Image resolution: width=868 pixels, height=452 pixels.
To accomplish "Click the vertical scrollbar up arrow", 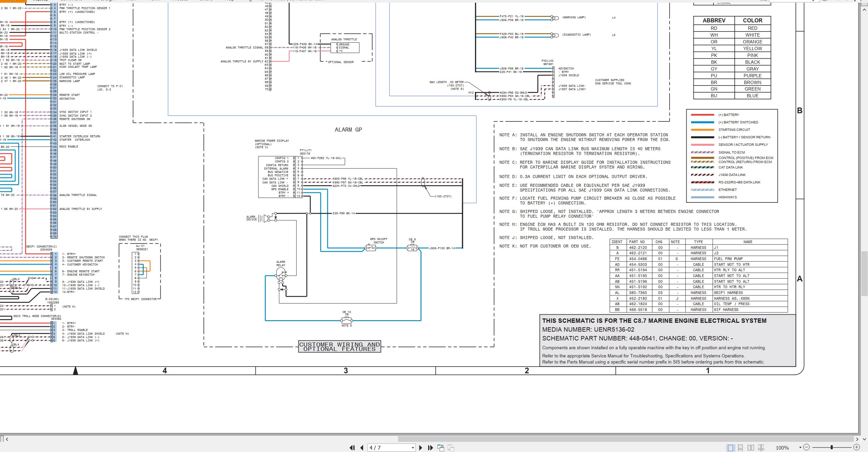I will (x=864, y=10).
